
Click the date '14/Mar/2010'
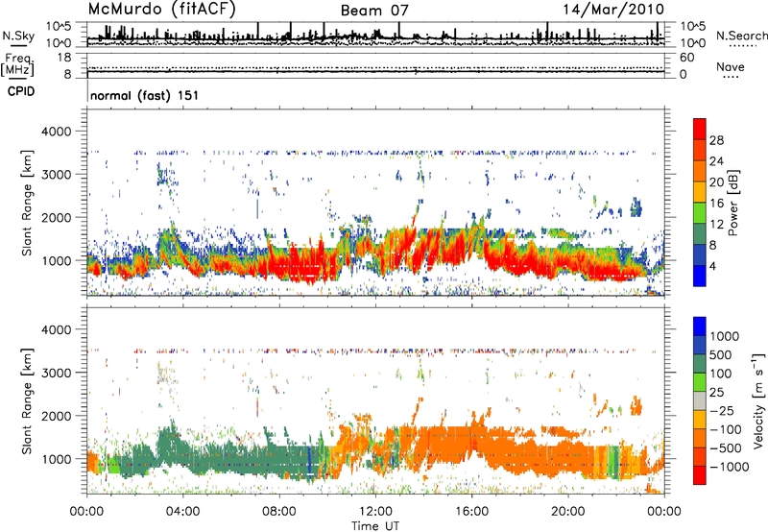[613, 10]
